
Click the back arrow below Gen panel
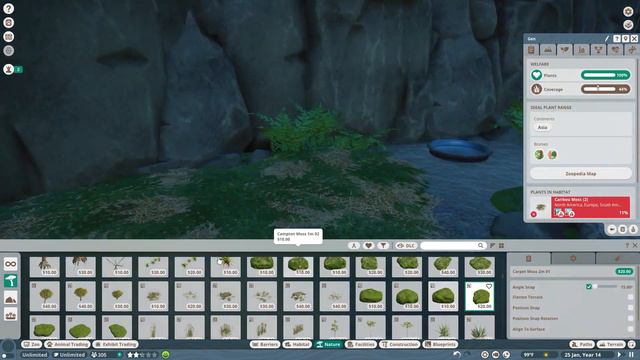612,229
